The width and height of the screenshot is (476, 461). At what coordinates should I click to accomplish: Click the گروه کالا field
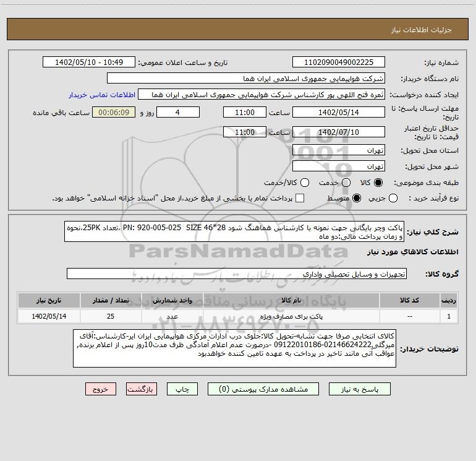237,274
